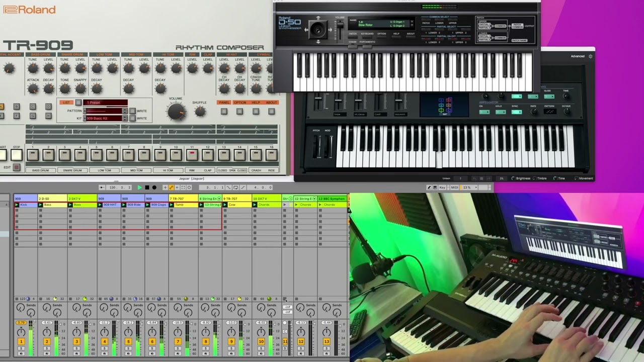Click TR-909 SHUFFLE knob
Image resolution: width=644 pixels, height=362 pixels.
click(200, 111)
